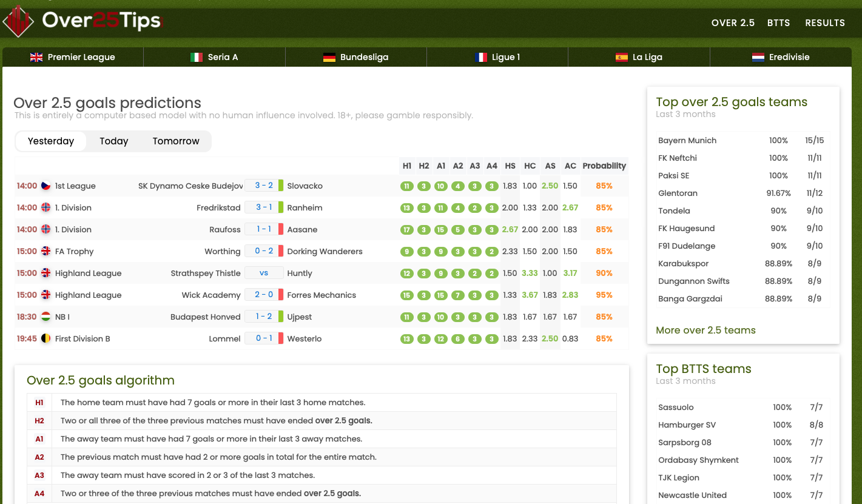This screenshot has height=504, width=862.
Task: Go to Eredivisie predictions
Action: coord(781,57)
